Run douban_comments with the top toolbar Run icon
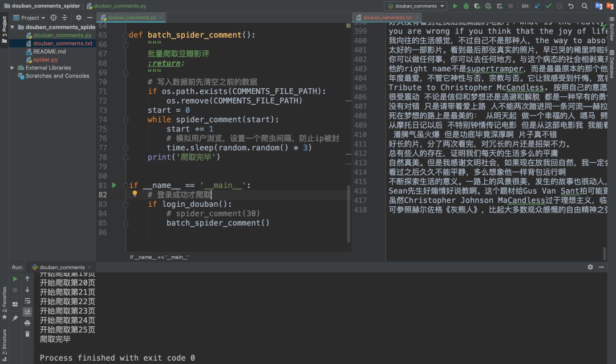The width and height of the screenshot is (616, 364). [x=455, y=6]
